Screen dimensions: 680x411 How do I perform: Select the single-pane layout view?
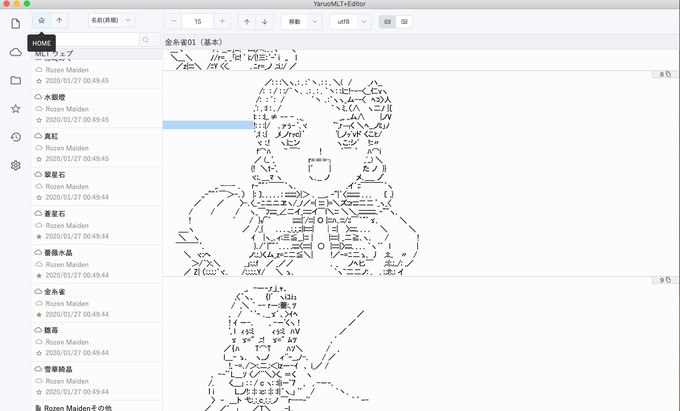point(387,22)
